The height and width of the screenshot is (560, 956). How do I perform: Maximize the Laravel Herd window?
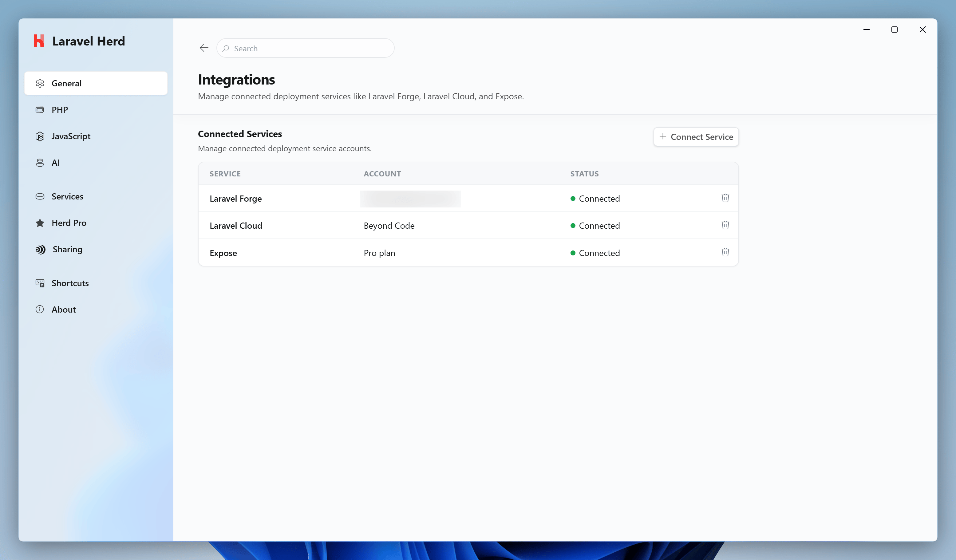coord(894,30)
